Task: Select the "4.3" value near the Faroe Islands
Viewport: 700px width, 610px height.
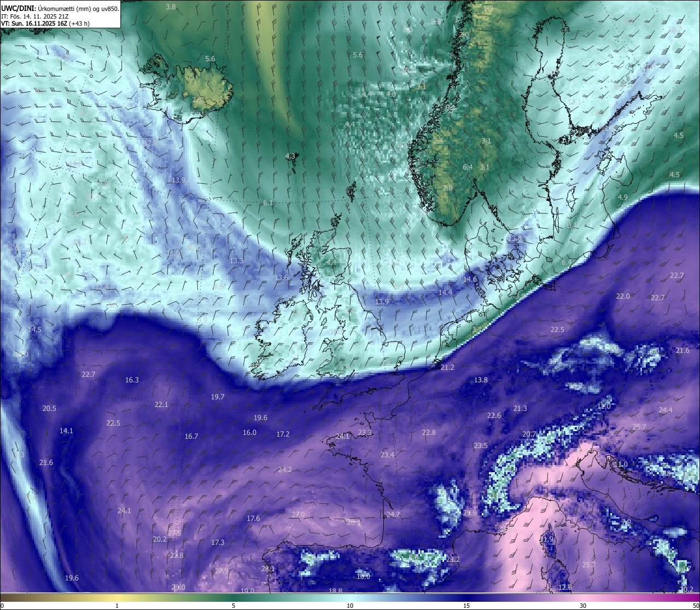Action: pyautogui.click(x=290, y=156)
